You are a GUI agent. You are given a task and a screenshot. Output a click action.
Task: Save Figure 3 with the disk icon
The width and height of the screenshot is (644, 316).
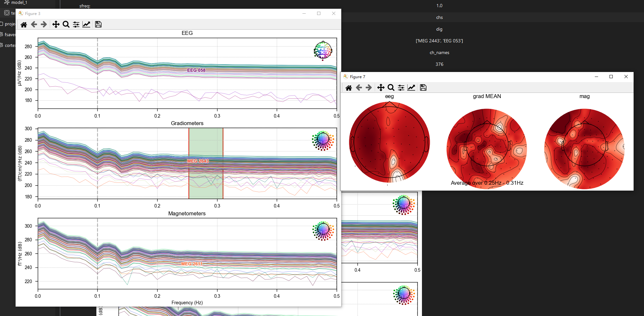coord(98,24)
